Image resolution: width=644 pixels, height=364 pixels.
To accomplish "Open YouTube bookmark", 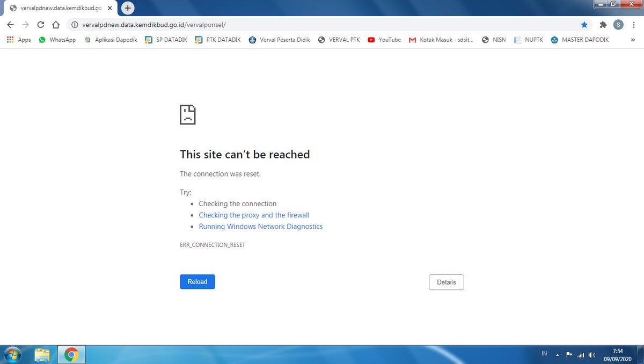I will click(384, 40).
